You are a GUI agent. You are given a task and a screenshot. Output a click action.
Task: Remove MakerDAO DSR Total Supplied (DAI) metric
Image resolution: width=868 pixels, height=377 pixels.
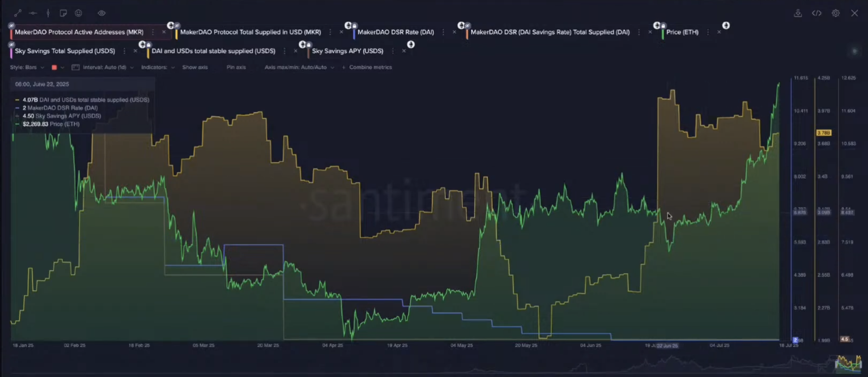coord(650,32)
